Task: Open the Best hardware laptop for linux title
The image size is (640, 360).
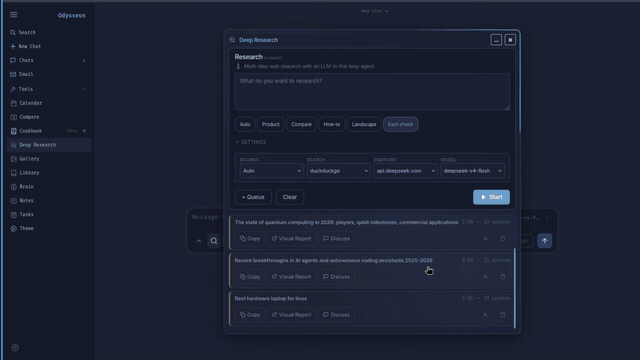Action: point(271,298)
